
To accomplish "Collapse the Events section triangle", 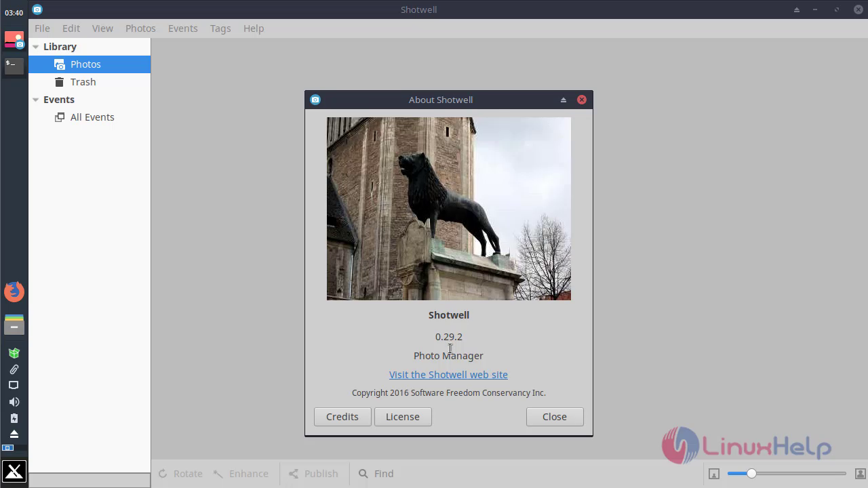I will pyautogui.click(x=36, y=100).
